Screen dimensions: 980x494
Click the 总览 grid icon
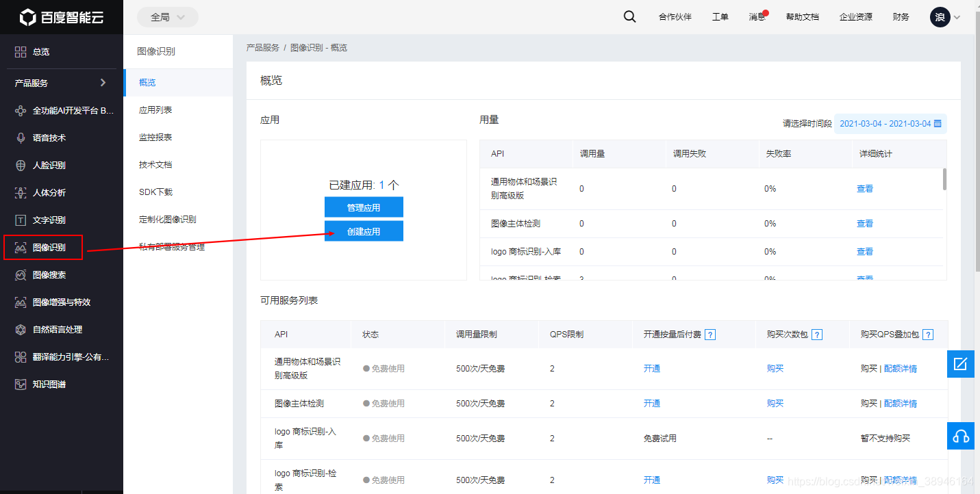pyautogui.click(x=21, y=52)
